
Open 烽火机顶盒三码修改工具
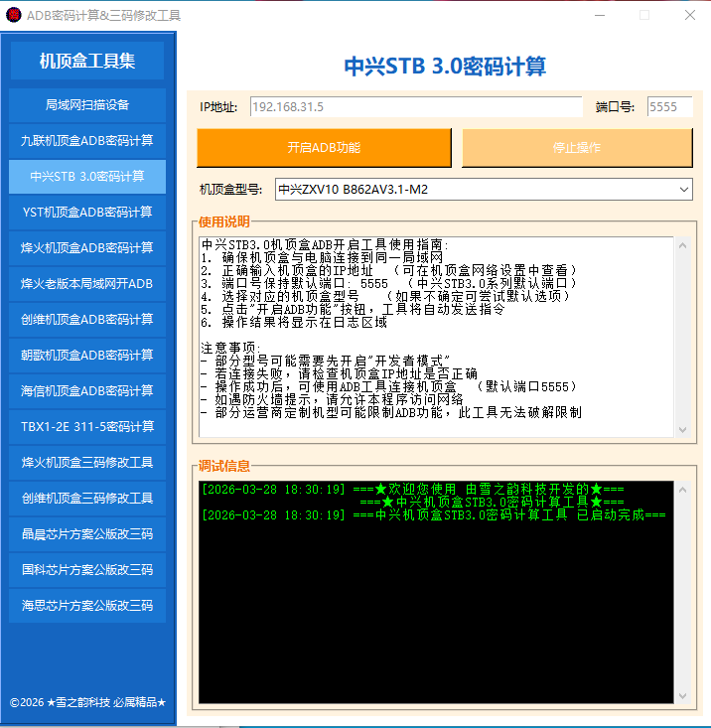(87, 463)
